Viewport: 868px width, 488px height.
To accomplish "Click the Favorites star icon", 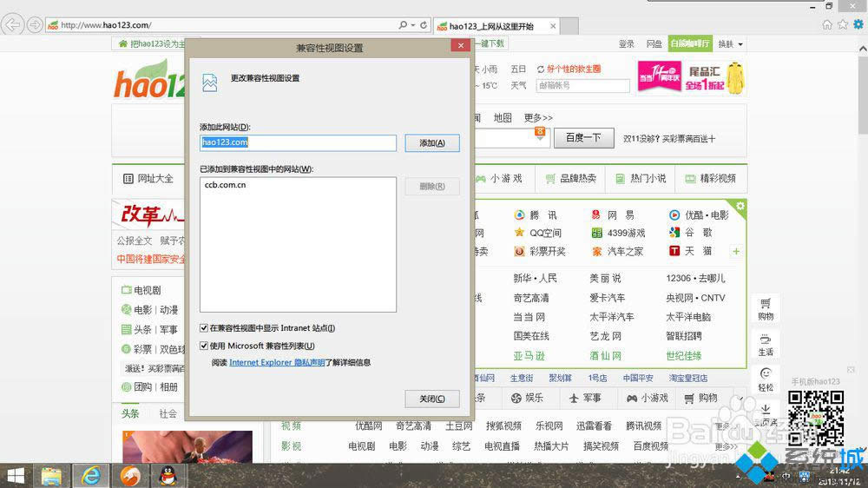I will coord(843,24).
